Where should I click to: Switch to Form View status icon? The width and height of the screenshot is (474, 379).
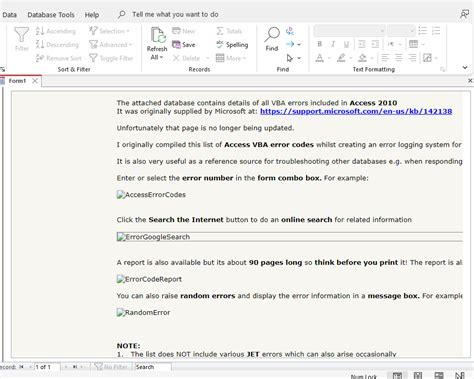pos(397,376)
